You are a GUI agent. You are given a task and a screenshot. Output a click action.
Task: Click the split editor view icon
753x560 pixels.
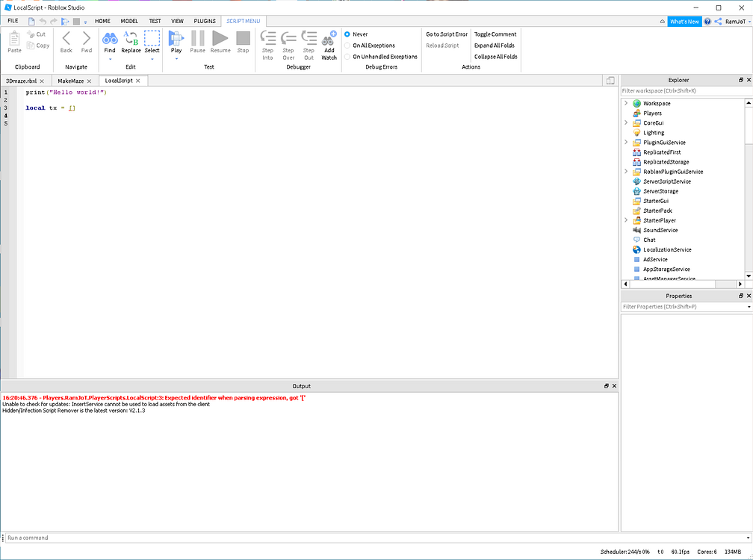click(x=610, y=81)
